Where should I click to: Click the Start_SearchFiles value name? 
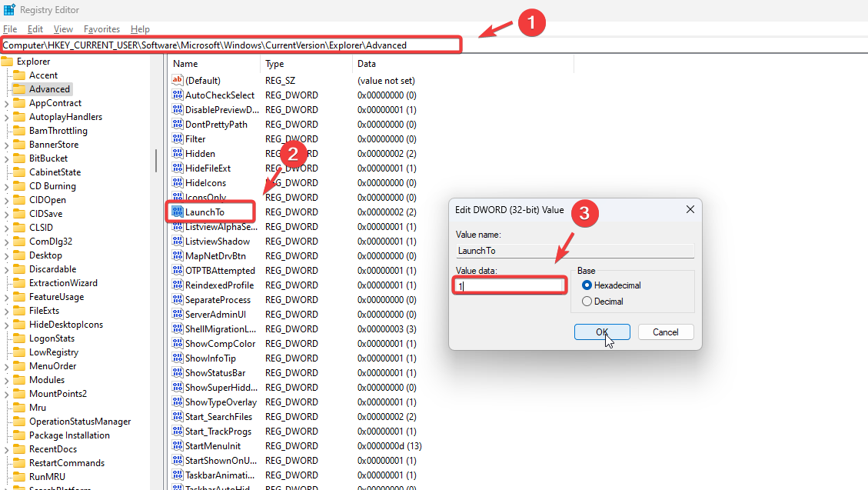218,416
